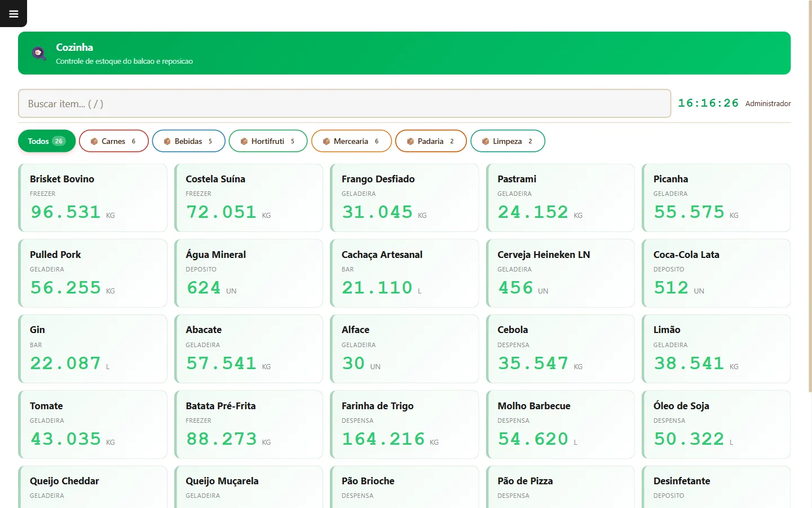Viewport: 812px width, 508px height.
Task: Open the Óleo de Soja card
Action: 716,424
